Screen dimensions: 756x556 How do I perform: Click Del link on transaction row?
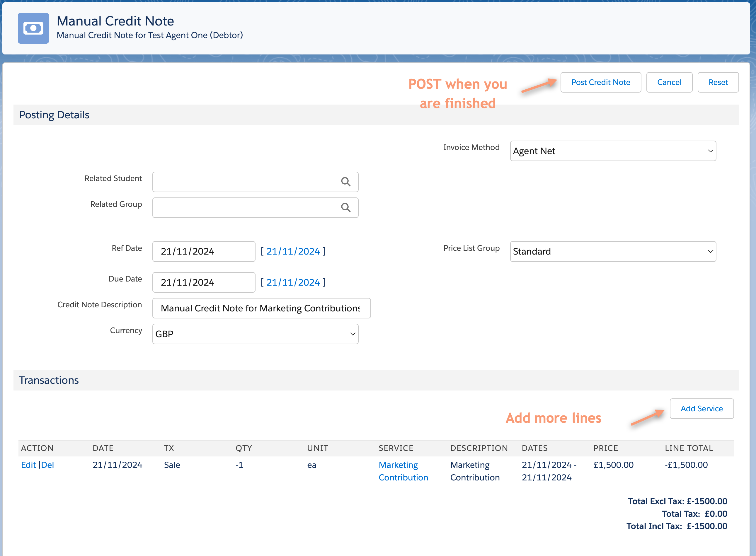pos(47,465)
